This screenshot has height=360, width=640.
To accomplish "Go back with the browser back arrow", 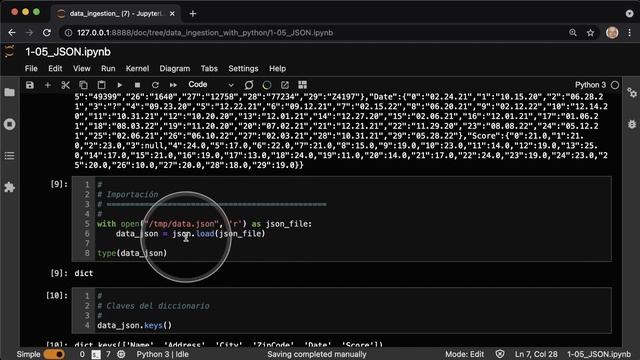I will coord(12,33).
